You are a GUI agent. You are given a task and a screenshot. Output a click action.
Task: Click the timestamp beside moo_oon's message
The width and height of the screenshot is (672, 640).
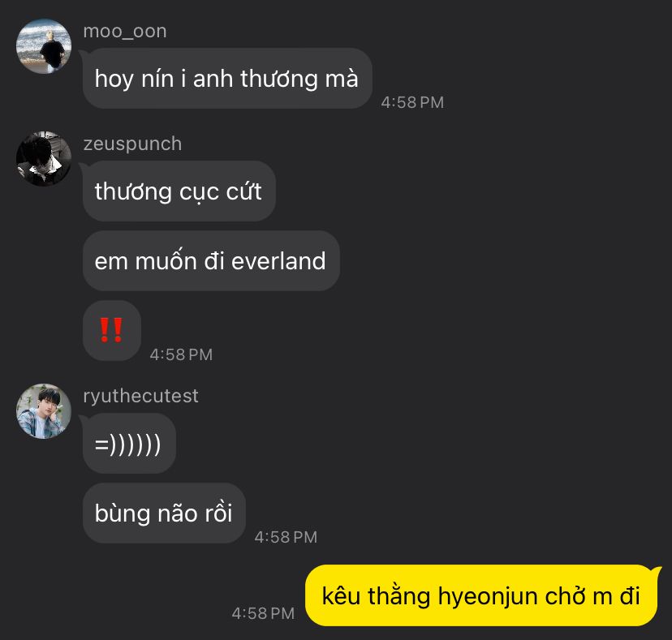tap(412, 102)
